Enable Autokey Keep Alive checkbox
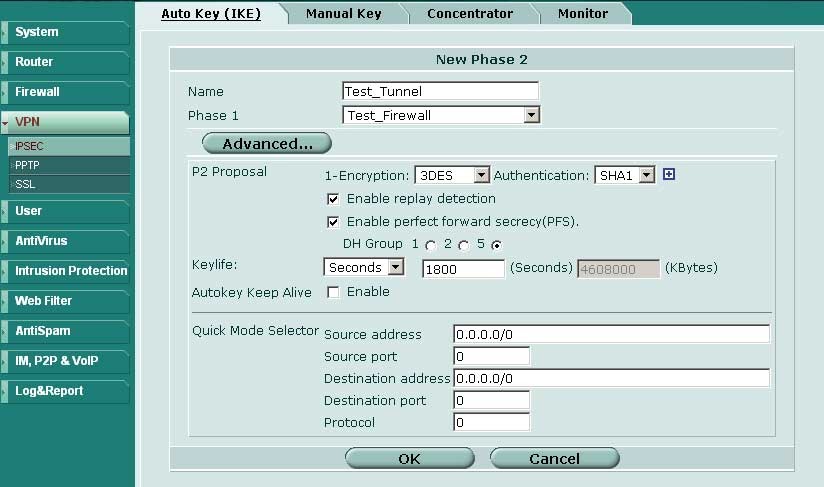824x487 pixels. click(333, 292)
